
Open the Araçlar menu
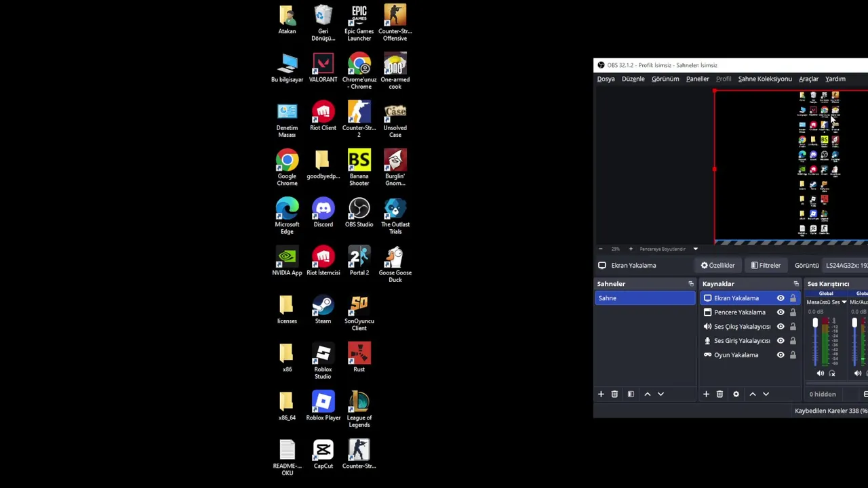click(x=808, y=79)
